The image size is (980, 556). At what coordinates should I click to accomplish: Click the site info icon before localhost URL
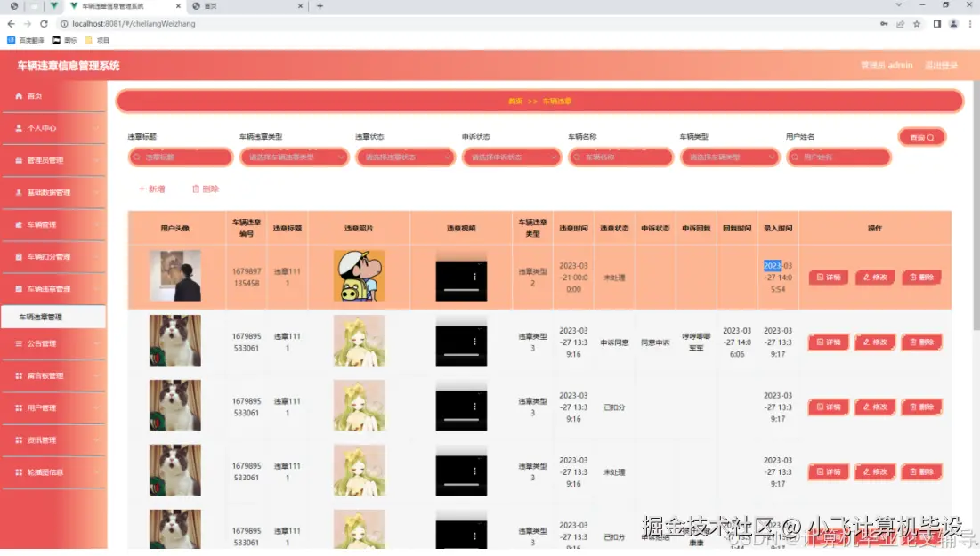(x=64, y=24)
